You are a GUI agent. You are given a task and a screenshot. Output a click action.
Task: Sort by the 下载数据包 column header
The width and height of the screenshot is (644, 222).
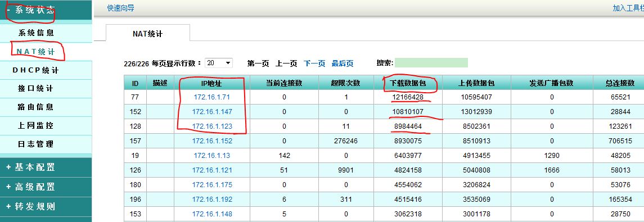tap(407, 83)
